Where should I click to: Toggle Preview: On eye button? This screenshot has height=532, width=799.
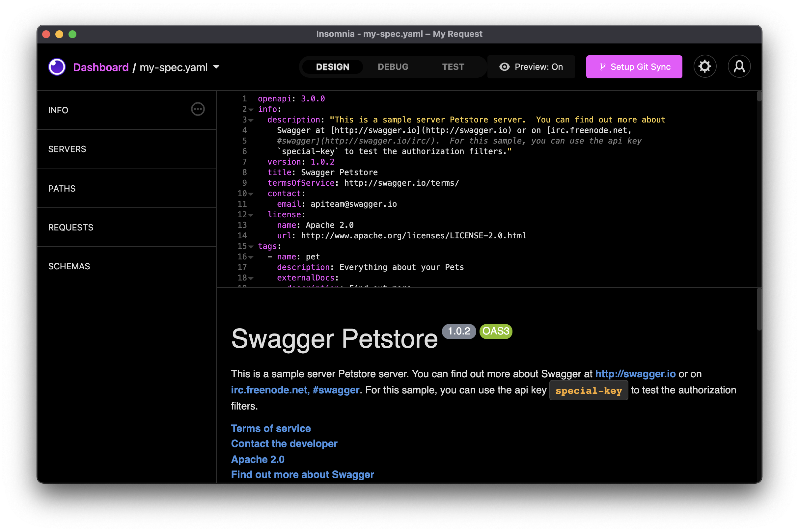531,67
